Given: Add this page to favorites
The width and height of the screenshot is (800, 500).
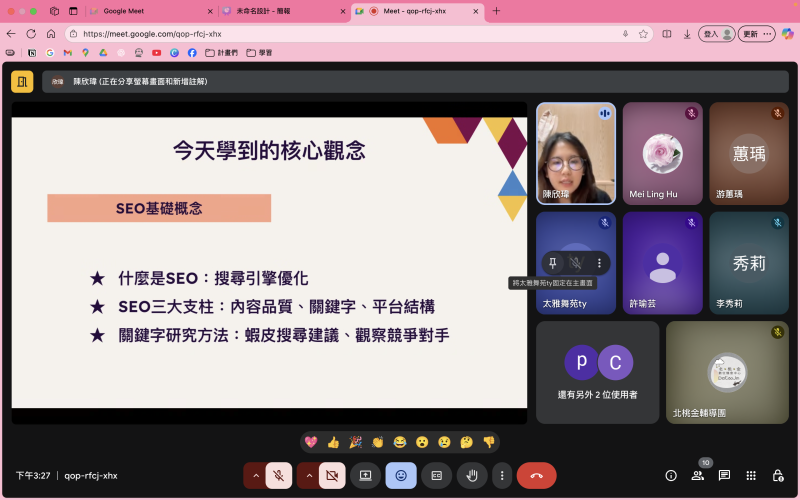Looking at the screenshot, I should 643,34.
